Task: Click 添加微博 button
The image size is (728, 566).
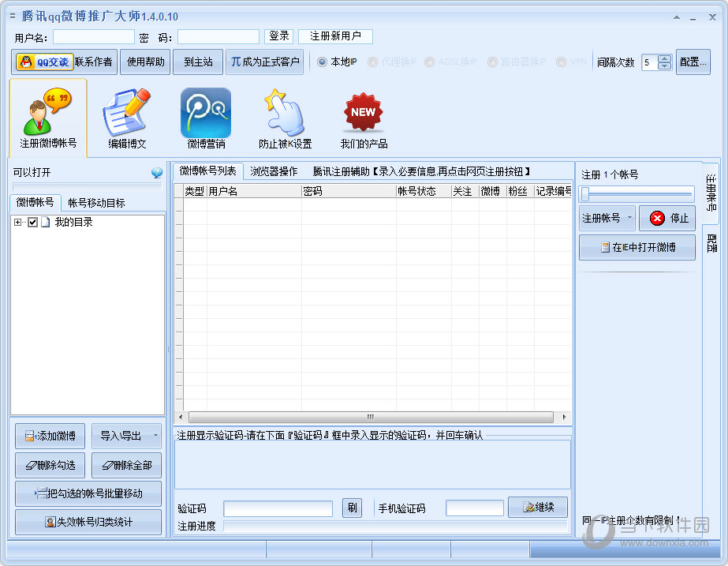Action: tap(50, 436)
